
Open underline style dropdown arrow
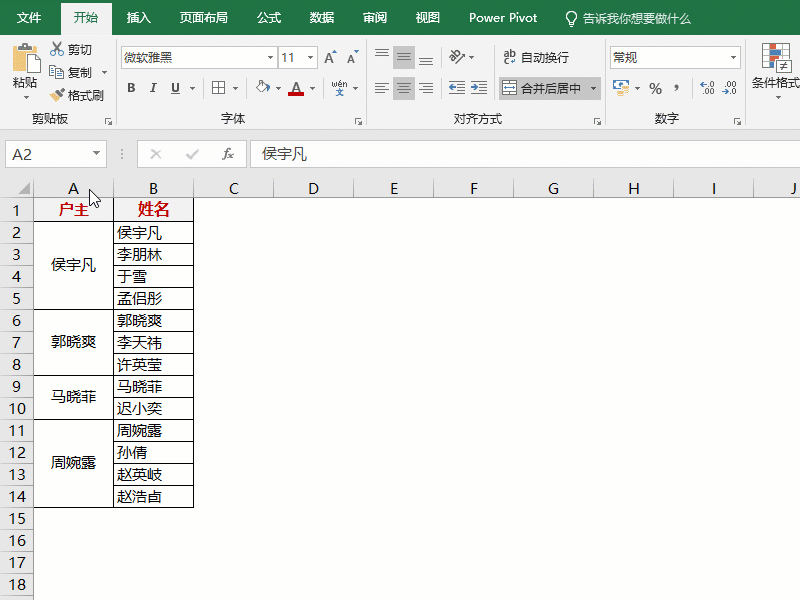point(192,88)
